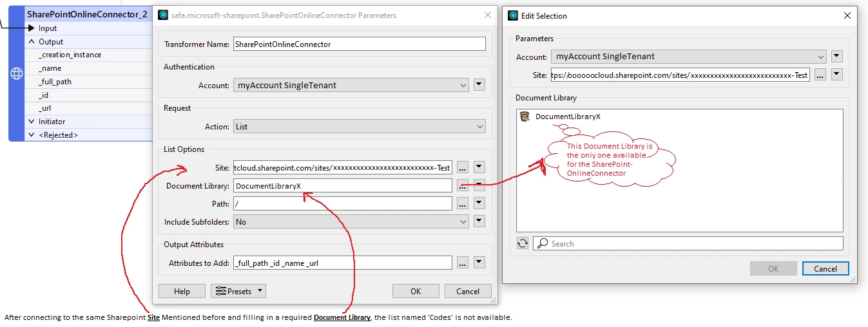Screen dimensions: 868x327
Task: Close the Edit Selection dialog with the X
Action: [846, 15]
